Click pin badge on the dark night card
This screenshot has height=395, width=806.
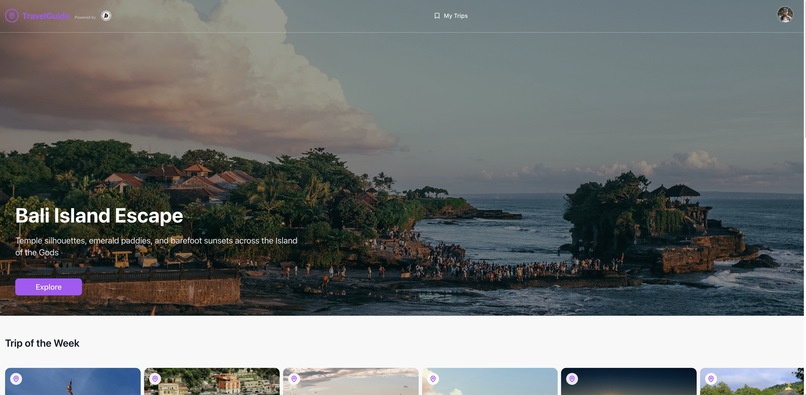pyautogui.click(x=572, y=379)
